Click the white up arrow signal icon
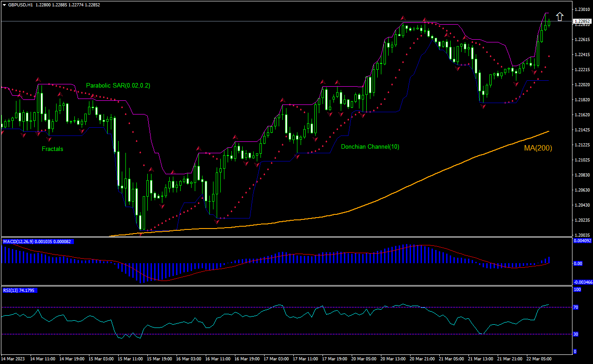Screen dimensions: 593x364 559,17
